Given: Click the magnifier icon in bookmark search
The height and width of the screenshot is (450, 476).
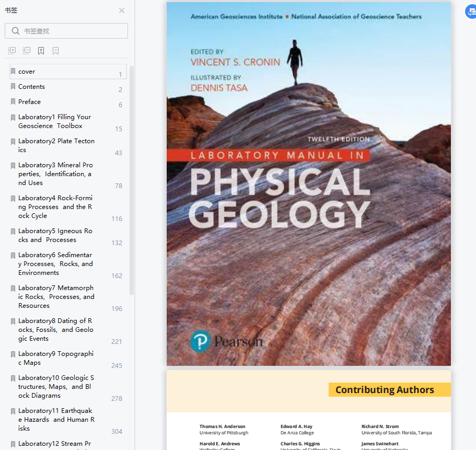Looking at the screenshot, I should pos(16,31).
